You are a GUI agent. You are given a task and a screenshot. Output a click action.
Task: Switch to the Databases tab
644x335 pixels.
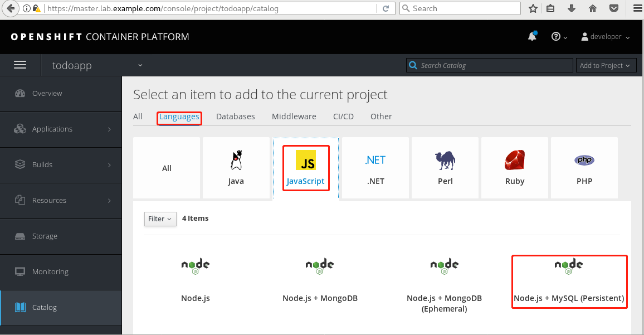(235, 116)
